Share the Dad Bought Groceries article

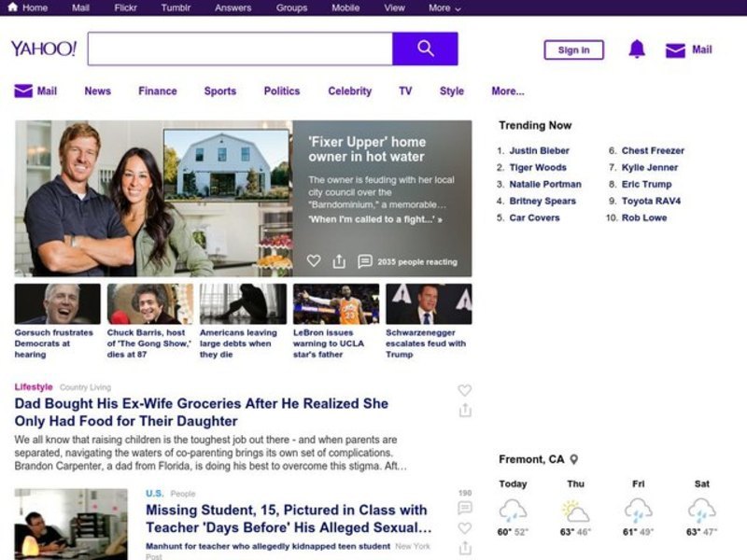pos(464,411)
